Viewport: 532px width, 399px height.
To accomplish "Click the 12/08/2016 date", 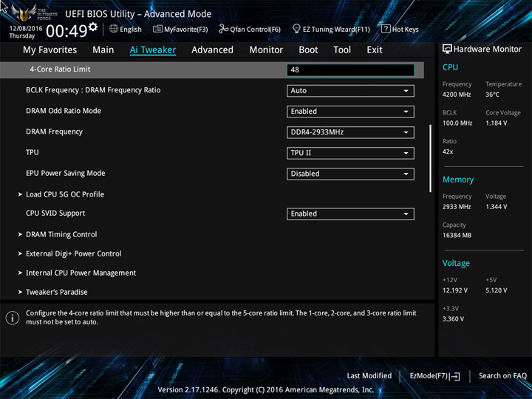I will click(25, 29).
